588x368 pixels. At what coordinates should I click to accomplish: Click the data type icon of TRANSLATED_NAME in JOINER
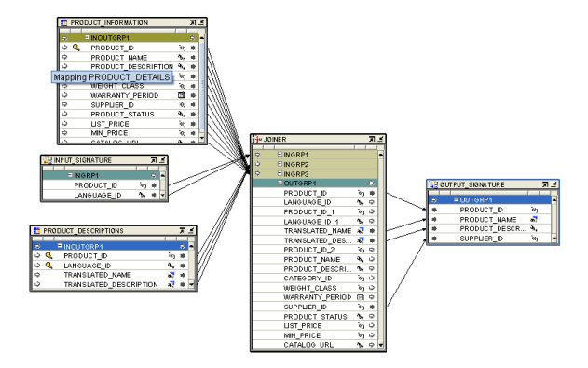click(361, 231)
